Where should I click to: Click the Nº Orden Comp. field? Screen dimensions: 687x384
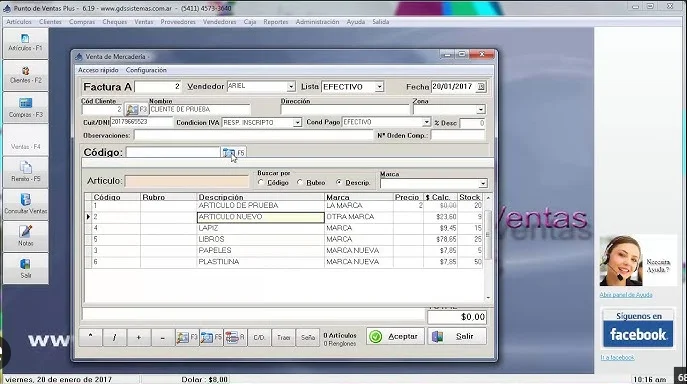coord(458,135)
